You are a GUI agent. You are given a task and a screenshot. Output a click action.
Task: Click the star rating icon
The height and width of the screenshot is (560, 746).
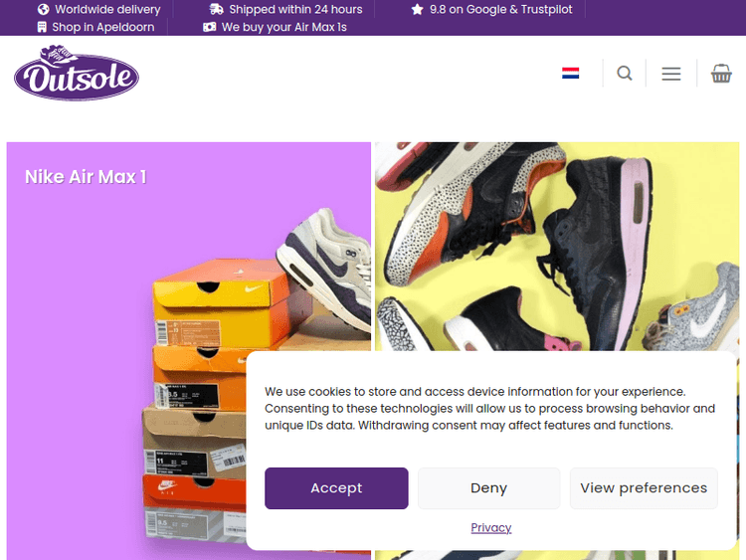click(x=417, y=9)
